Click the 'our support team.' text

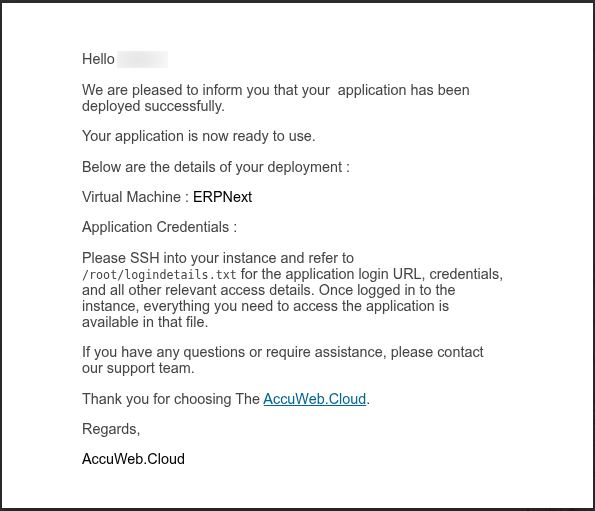[x=138, y=368]
